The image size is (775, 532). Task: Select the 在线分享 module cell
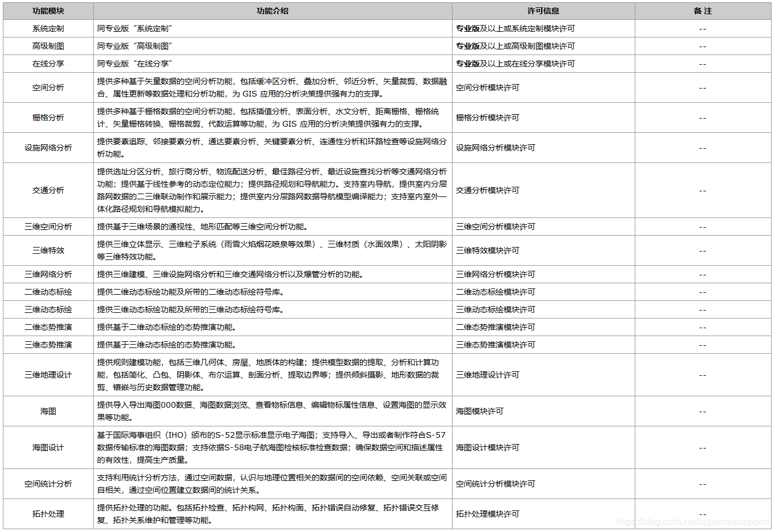[48, 64]
